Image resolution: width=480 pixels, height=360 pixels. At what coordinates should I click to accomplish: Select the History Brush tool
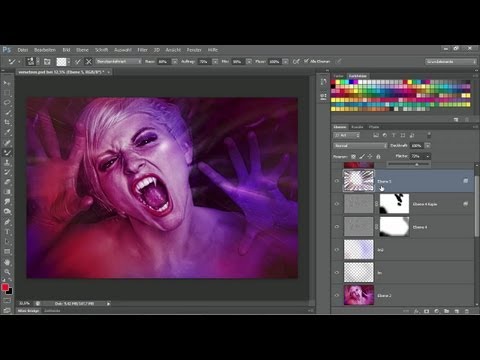pos(7,172)
